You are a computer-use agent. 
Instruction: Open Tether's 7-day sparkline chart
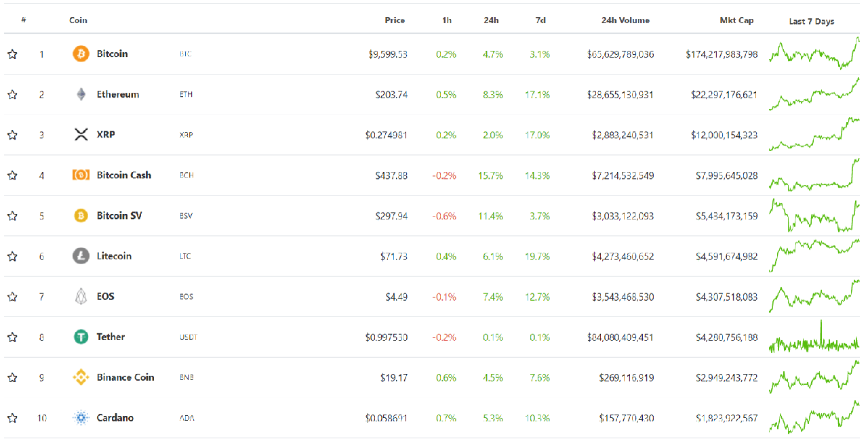[814, 337]
